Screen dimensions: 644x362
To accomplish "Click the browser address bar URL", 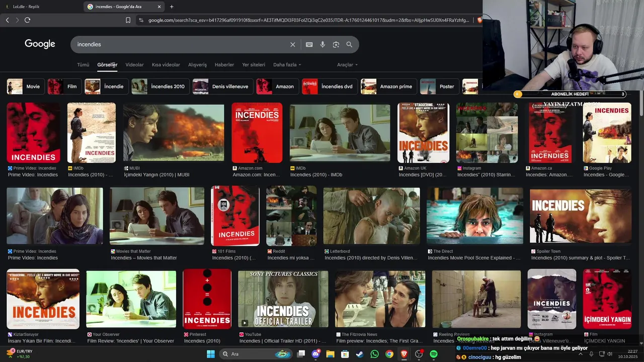I will point(308,20).
